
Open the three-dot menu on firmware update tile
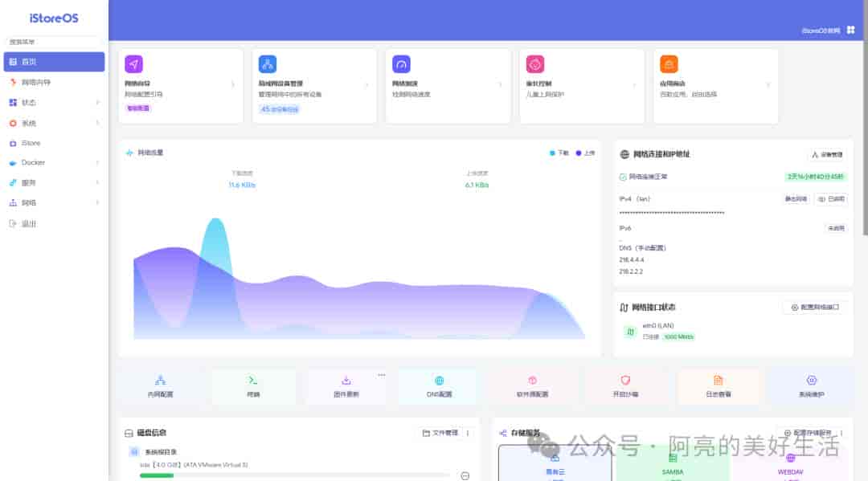pos(382,375)
